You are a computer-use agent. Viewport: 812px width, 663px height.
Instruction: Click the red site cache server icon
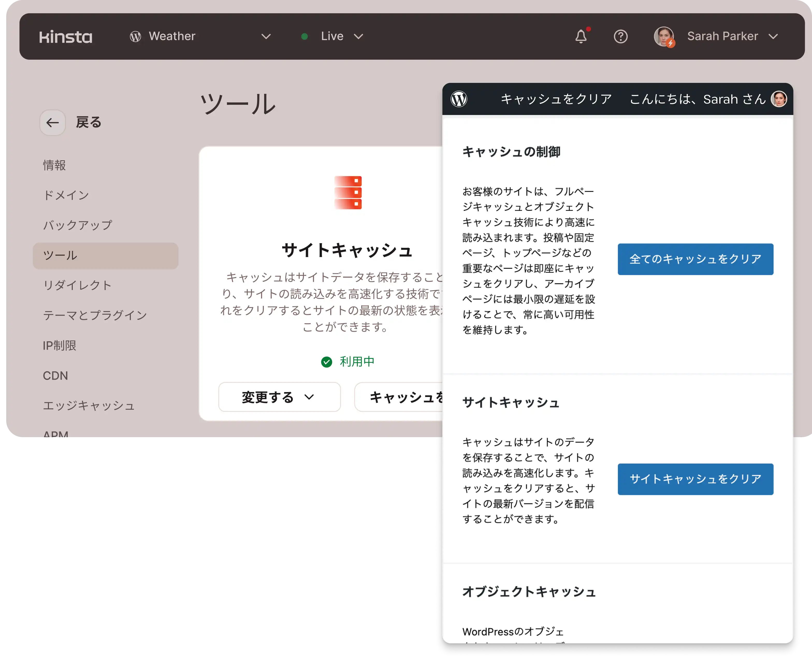tap(348, 192)
